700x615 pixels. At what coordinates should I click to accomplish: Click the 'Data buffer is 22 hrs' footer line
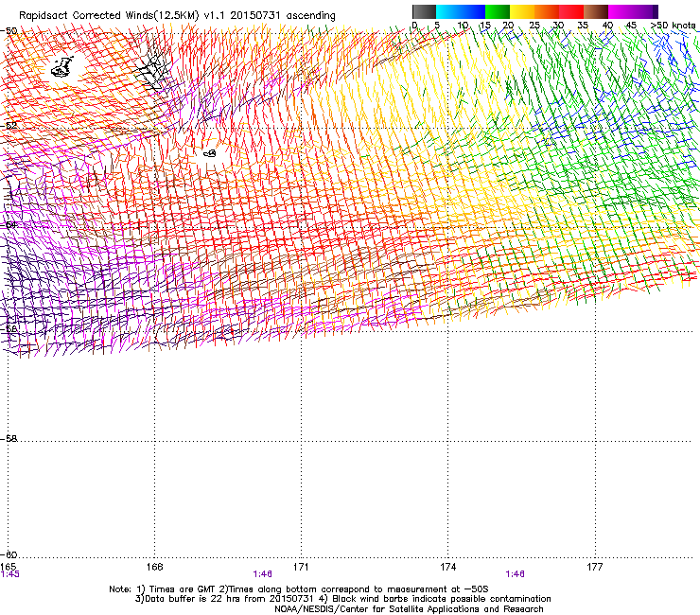click(x=342, y=599)
